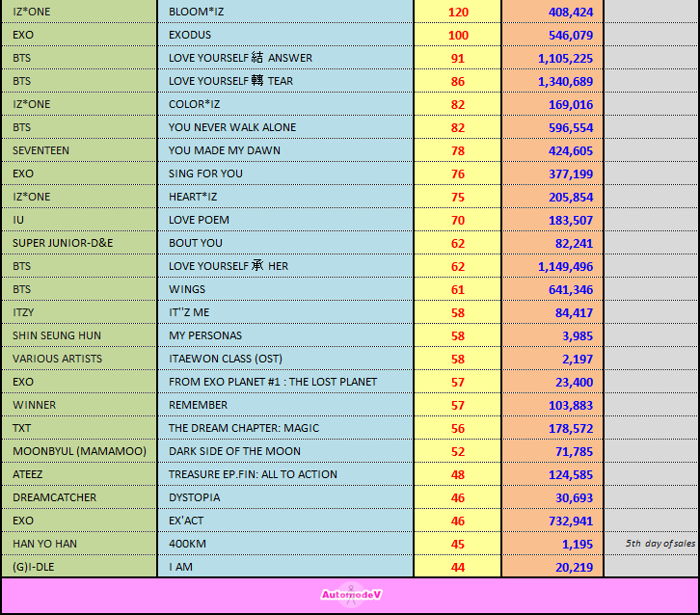Select YOU NEVER WALK ALONE cell

tap(285, 127)
